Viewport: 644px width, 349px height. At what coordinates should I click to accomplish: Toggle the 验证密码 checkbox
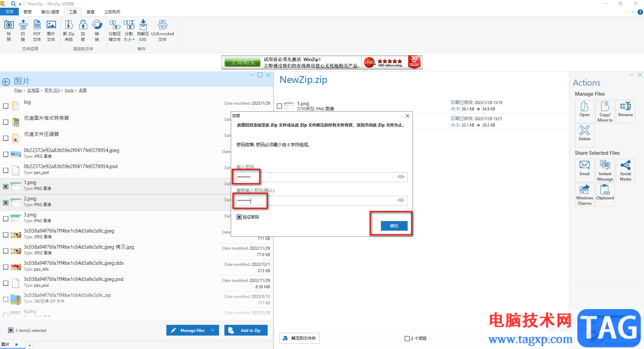[239, 217]
